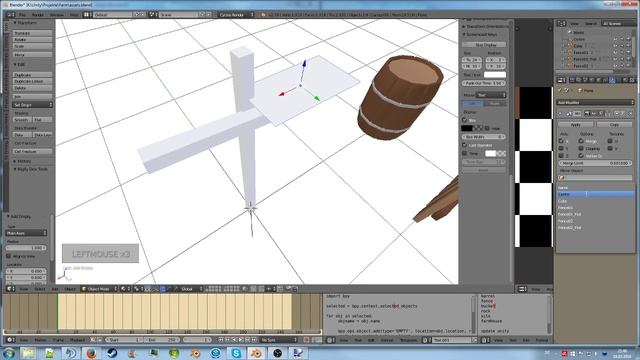Toggle mirror Z axis checkbox
640x360 pixels.
point(561,156)
